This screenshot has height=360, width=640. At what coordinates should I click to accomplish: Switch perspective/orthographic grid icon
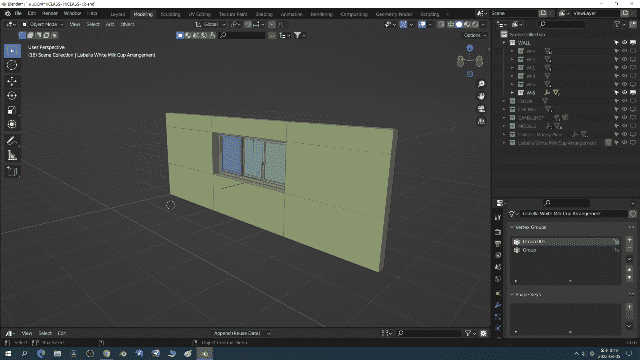(481, 121)
